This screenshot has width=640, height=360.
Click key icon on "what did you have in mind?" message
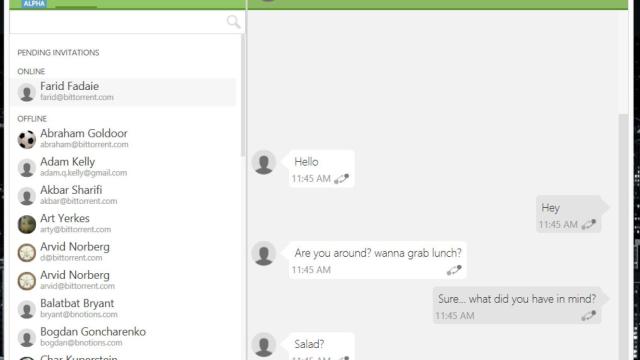(588, 316)
